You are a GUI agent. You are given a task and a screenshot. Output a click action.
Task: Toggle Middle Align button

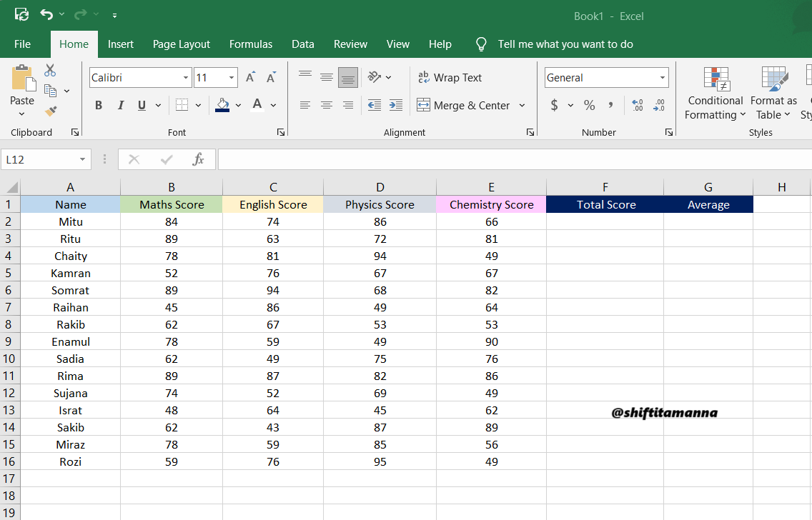pos(326,78)
